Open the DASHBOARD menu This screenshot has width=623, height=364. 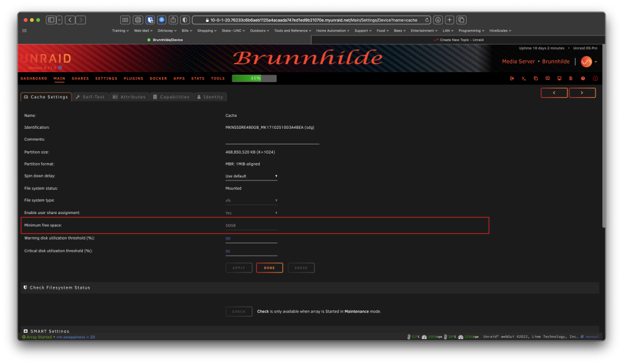coord(34,78)
